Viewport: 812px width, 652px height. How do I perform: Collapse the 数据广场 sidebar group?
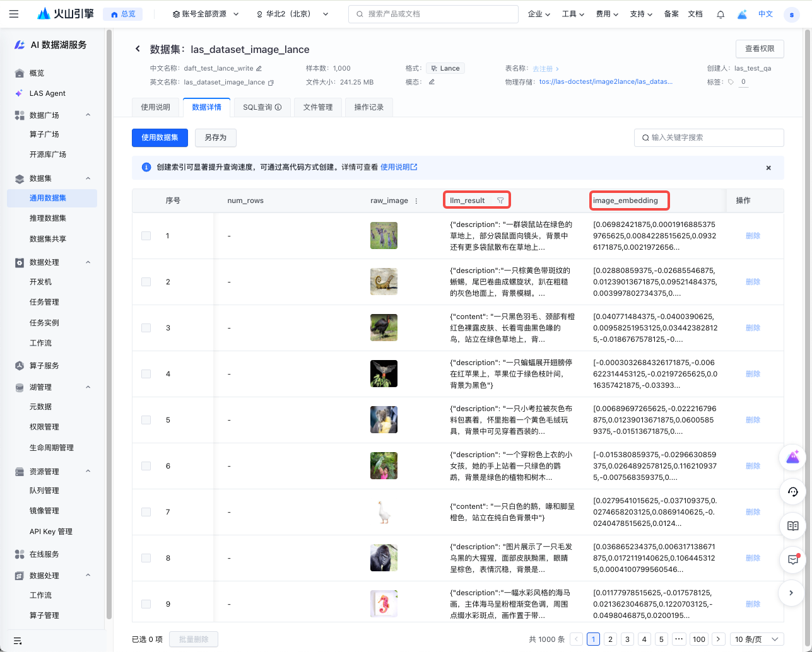(x=88, y=115)
